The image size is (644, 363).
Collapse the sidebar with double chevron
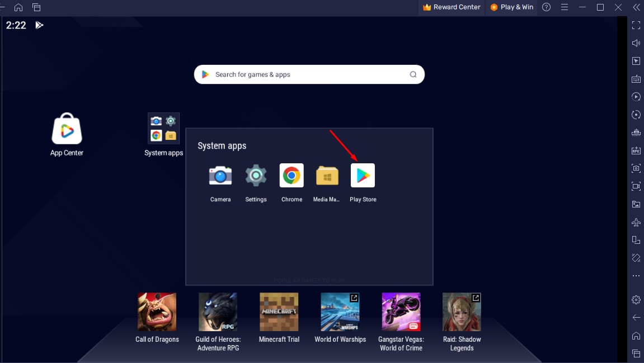pyautogui.click(x=636, y=7)
